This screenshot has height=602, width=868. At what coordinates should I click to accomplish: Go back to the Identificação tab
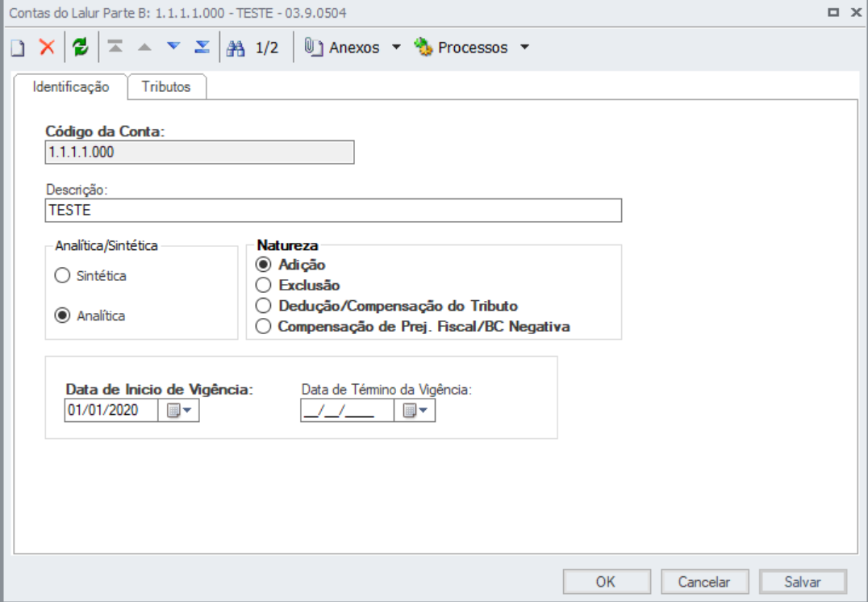tap(71, 86)
